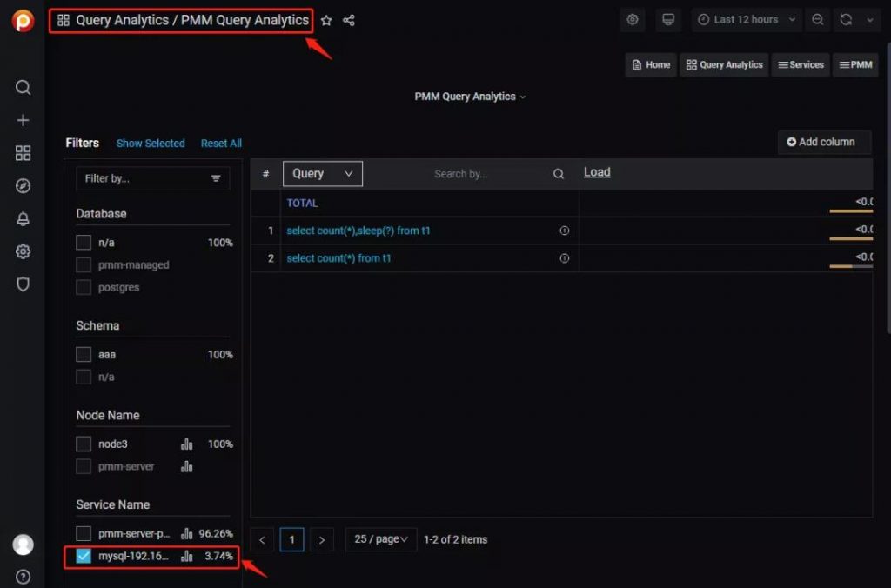Image resolution: width=891 pixels, height=588 pixels.
Task: Open the mysql-192.16... service chart icon
Action: point(186,556)
